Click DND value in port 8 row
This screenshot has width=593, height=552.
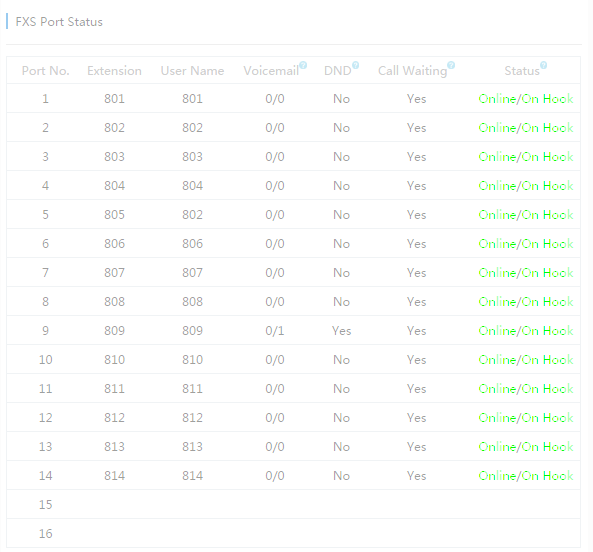341,302
